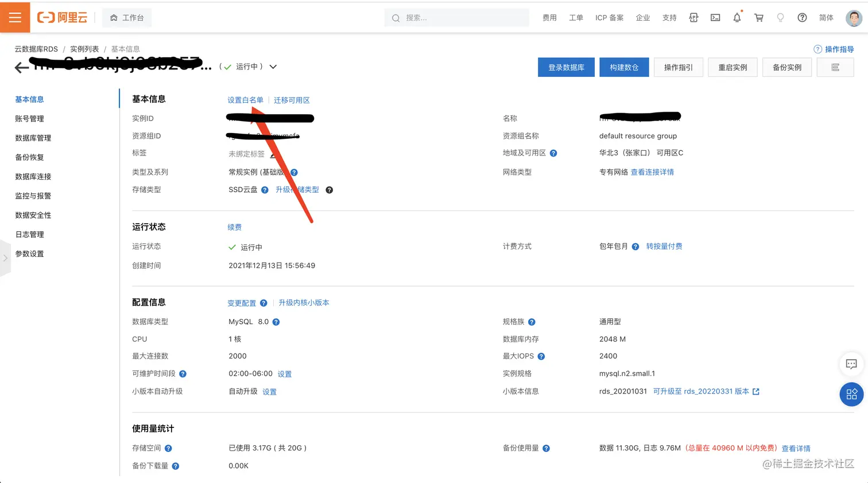Open the user avatar menu

854,18
